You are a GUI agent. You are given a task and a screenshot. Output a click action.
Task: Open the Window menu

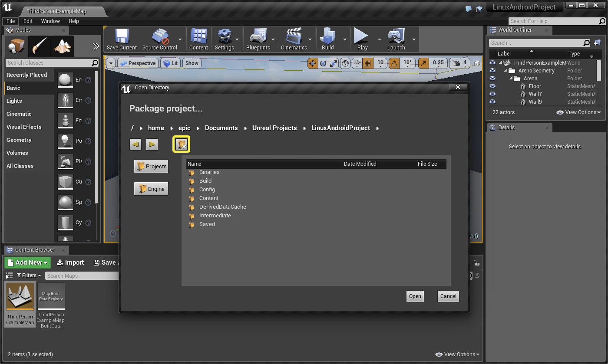pyautogui.click(x=50, y=21)
